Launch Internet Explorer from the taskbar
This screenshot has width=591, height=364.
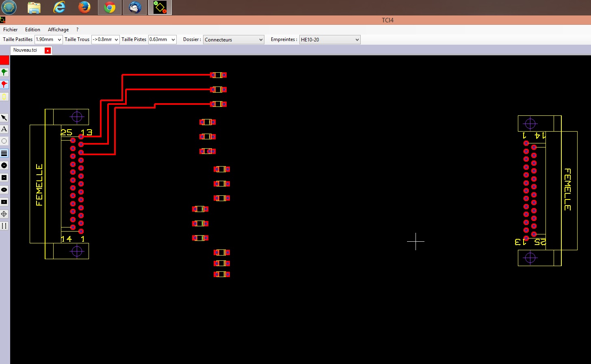59,7
